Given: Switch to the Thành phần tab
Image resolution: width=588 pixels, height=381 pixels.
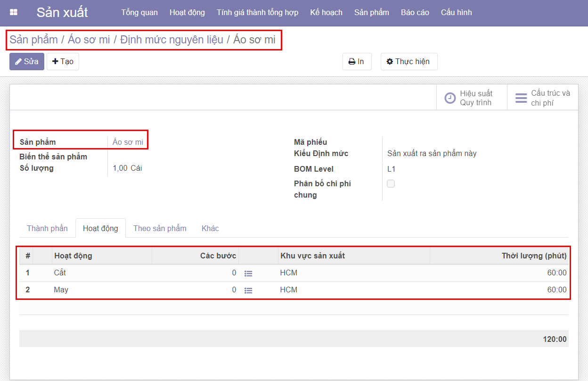Looking at the screenshot, I should click(x=47, y=229).
